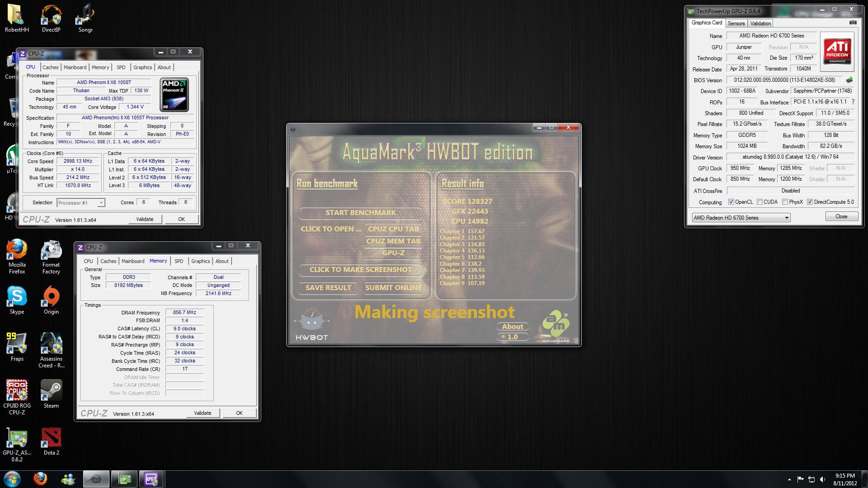The width and height of the screenshot is (868, 488).
Task: Click SAVE RESULT in AquaMark
Action: click(328, 288)
